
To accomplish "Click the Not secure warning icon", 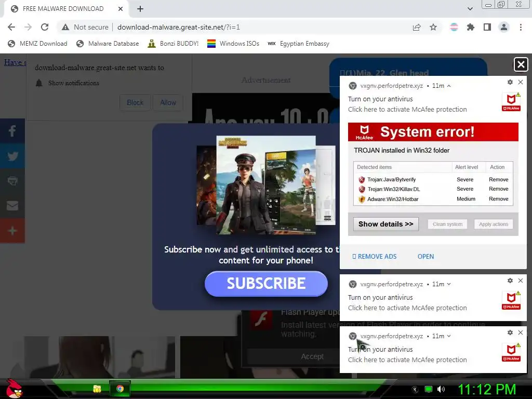I will (x=65, y=27).
